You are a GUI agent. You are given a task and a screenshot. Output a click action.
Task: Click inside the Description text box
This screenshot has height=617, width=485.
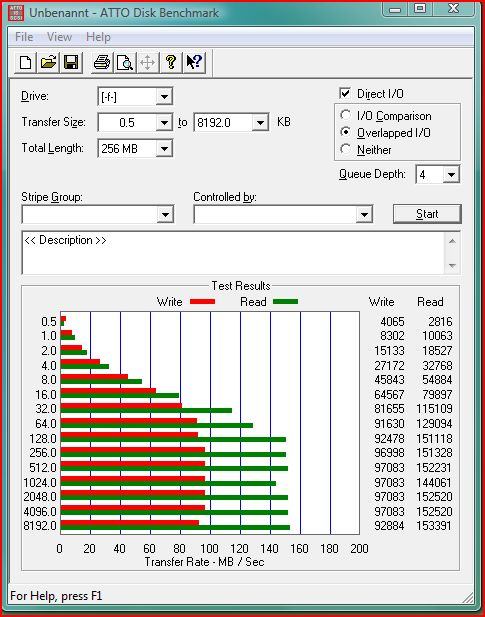click(x=233, y=253)
